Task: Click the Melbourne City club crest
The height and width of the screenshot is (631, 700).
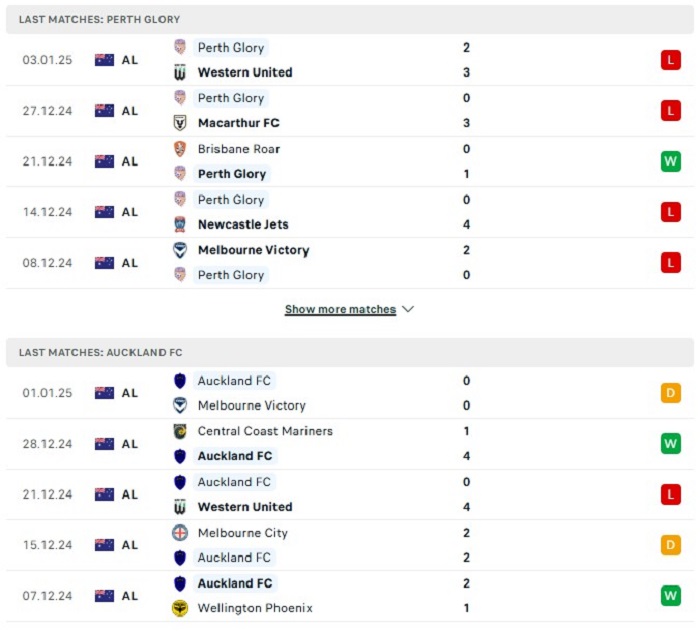Action: pyautogui.click(x=180, y=533)
